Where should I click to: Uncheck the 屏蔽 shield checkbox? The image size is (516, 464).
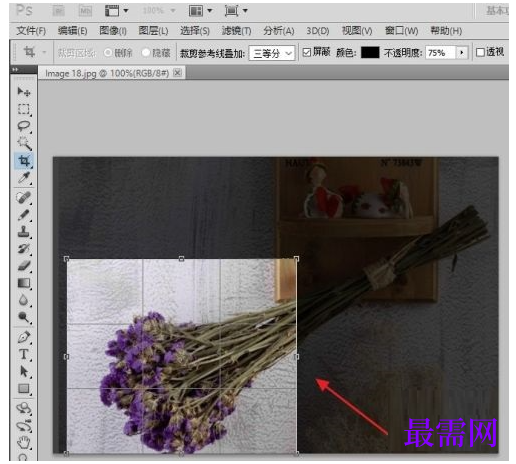[x=307, y=52]
